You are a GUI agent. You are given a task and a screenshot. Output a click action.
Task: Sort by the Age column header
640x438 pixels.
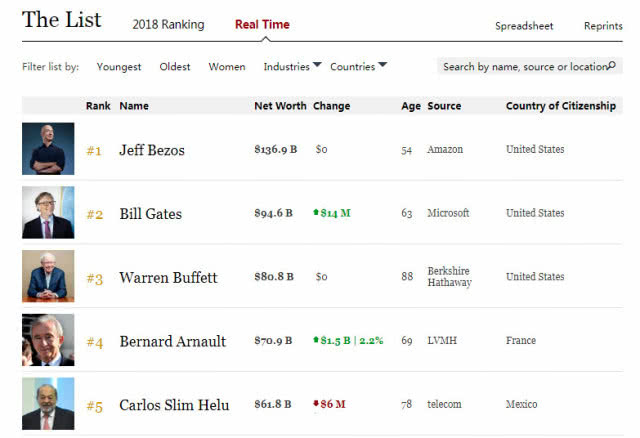pos(411,106)
